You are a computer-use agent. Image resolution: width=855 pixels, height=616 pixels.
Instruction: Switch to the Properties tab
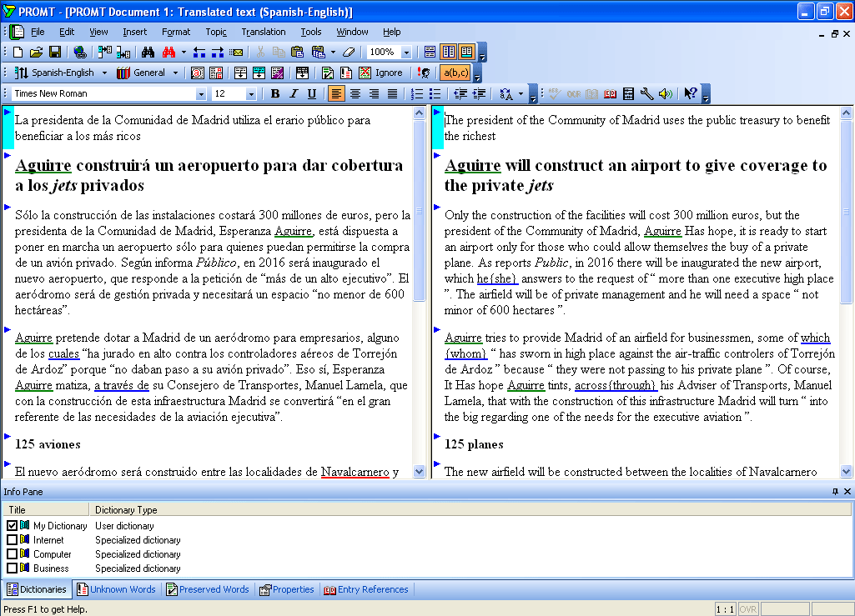[287, 589]
